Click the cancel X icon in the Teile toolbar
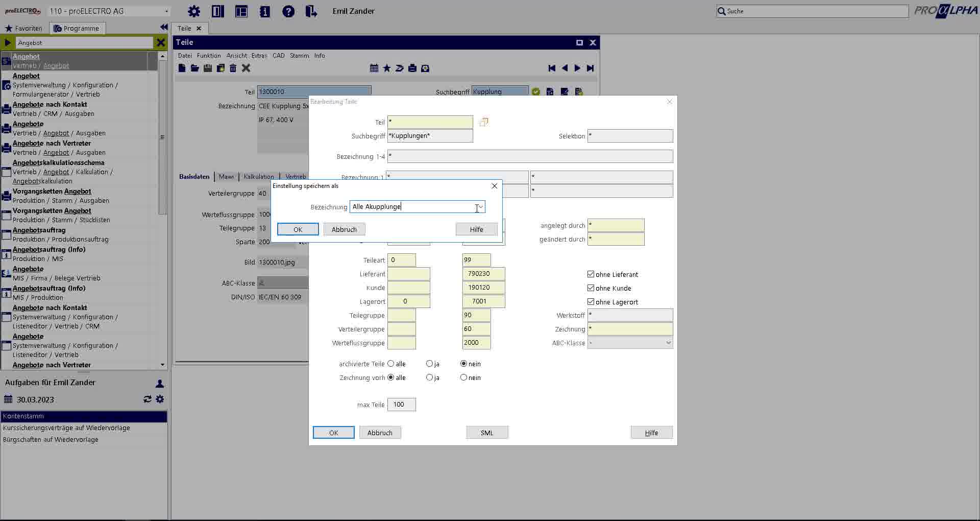 (x=246, y=68)
